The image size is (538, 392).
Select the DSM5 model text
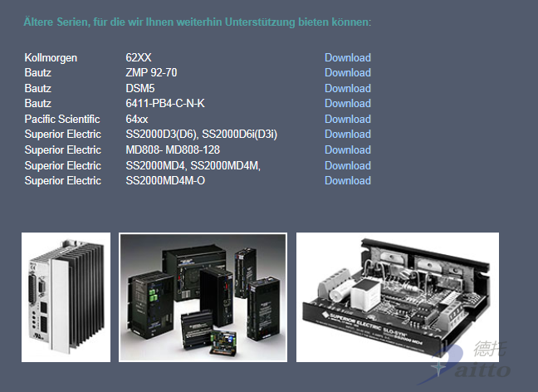tap(140, 89)
